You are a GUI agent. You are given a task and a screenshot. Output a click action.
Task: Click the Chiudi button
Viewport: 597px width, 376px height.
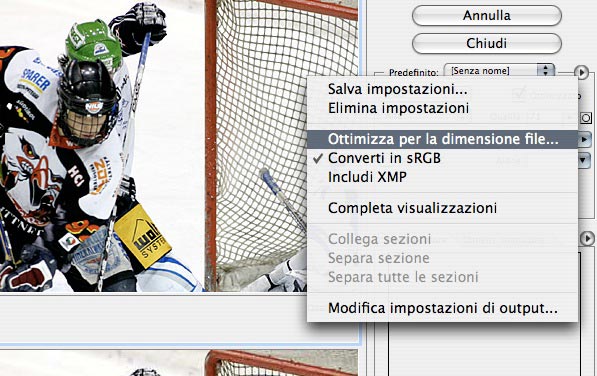pos(487,43)
